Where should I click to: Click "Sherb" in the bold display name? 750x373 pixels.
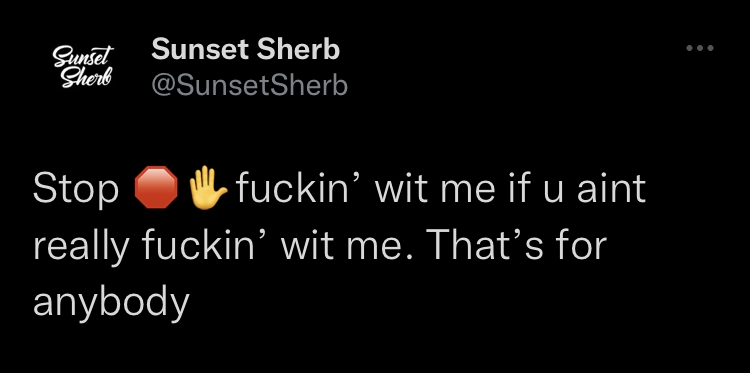pos(298,50)
